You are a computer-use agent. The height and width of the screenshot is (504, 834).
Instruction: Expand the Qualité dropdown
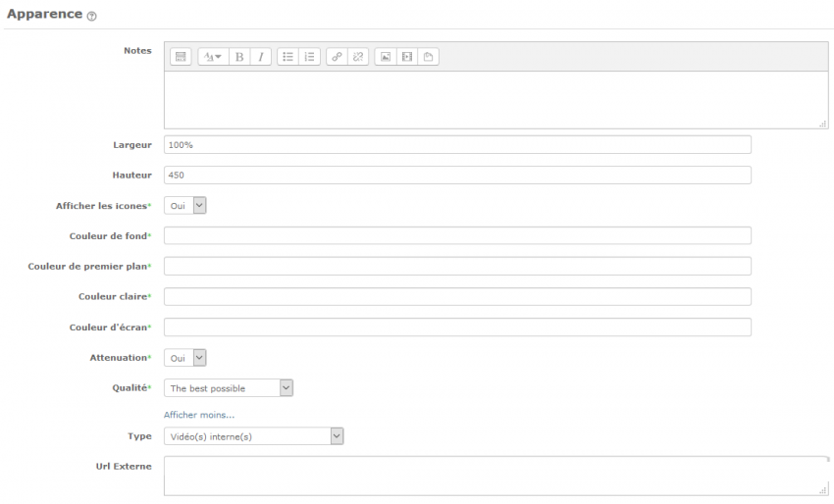point(229,388)
